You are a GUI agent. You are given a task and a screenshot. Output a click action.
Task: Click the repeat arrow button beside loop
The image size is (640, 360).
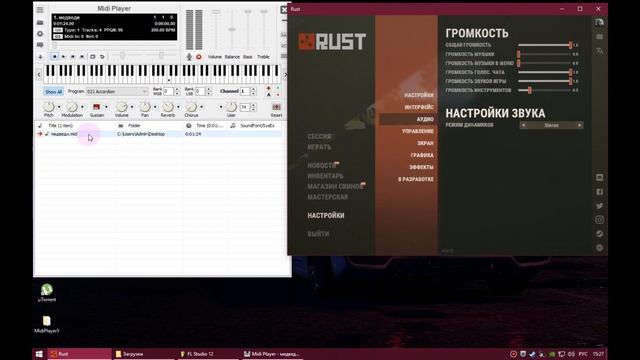pyautogui.click(x=102, y=57)
